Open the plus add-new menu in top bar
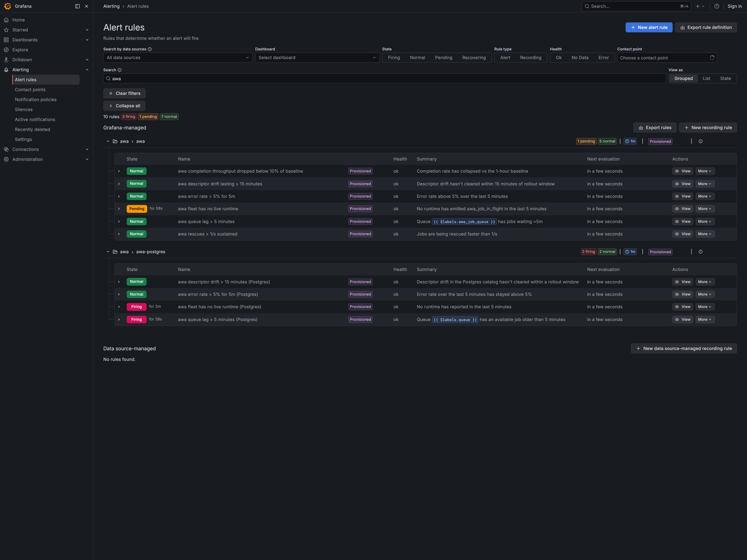The height and width of the screenshot is (560, 747). click(x=700, y=6)
